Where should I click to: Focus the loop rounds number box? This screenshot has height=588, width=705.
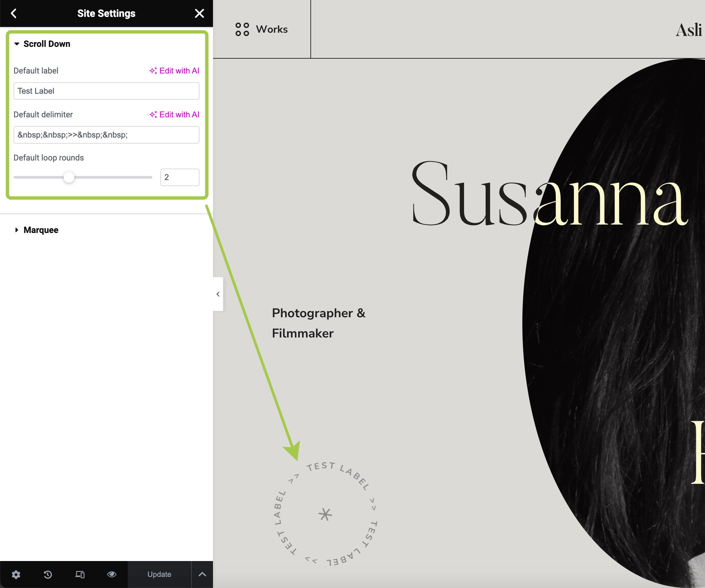[180, 177]
